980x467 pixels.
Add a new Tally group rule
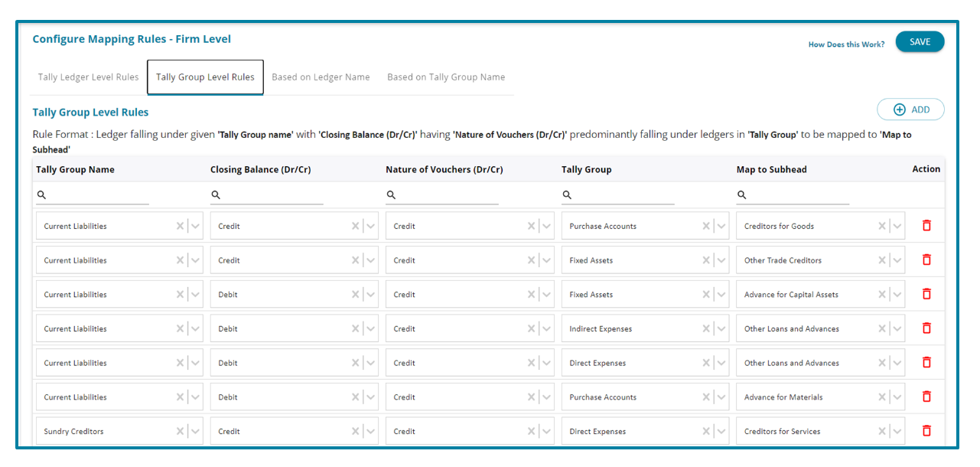coord(910,109)
